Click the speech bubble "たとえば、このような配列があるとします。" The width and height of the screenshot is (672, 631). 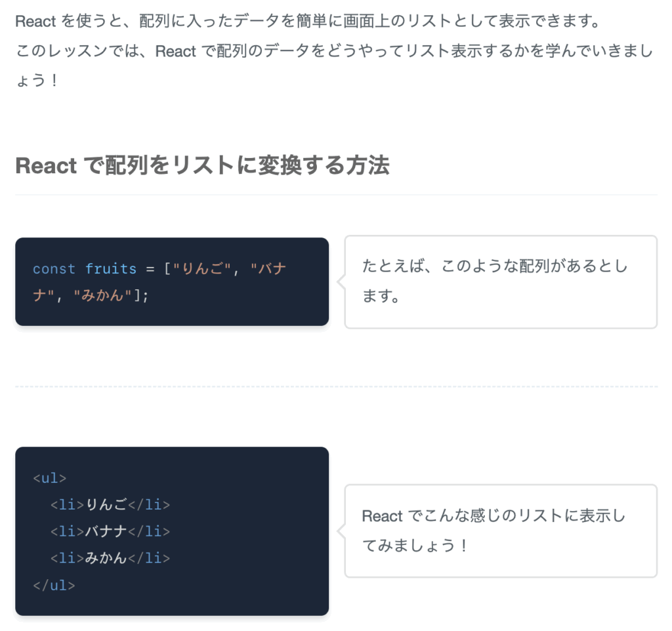501,282
